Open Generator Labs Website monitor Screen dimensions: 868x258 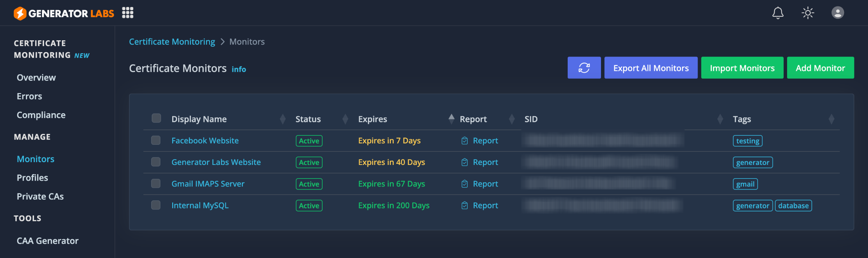216,162
